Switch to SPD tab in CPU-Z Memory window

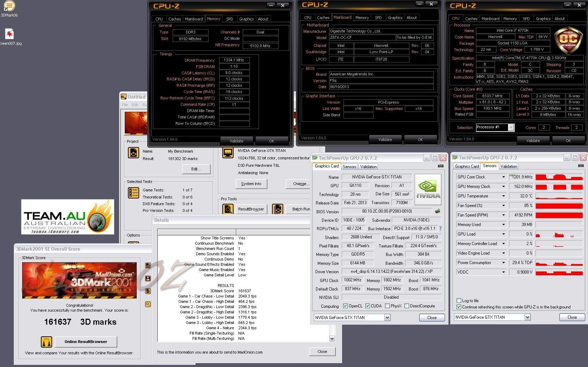[230, 19]
